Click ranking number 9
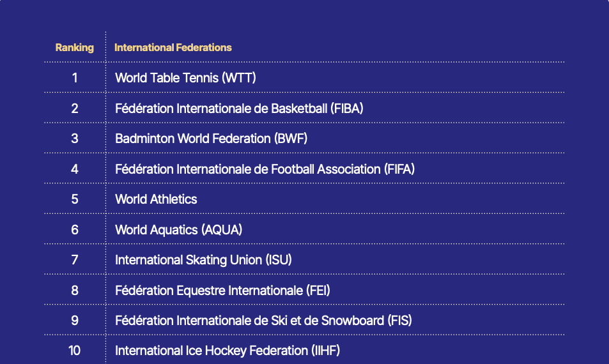The height and width of the screenshot is (364, 609). [x=75, y=321]
